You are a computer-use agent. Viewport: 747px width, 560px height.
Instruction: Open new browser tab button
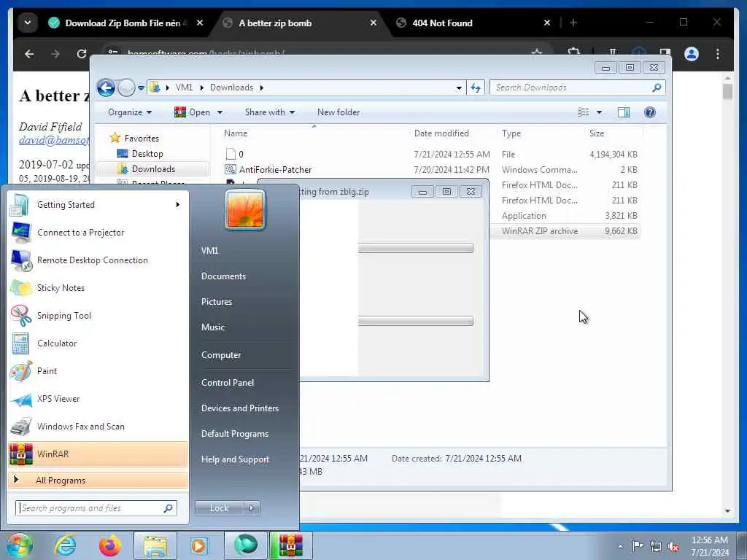(573, 23)
